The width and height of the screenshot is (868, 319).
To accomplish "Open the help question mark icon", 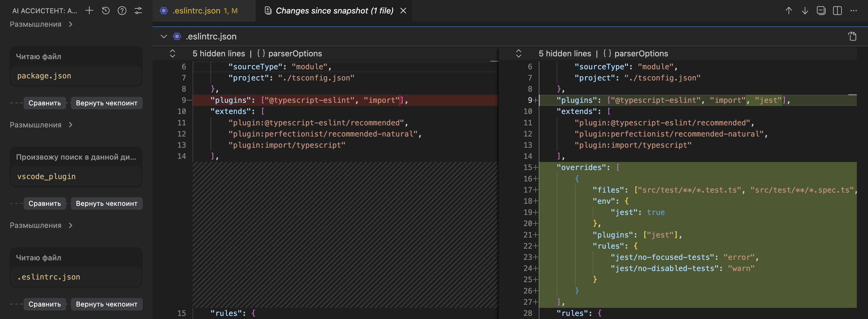I will coord(122,11).
